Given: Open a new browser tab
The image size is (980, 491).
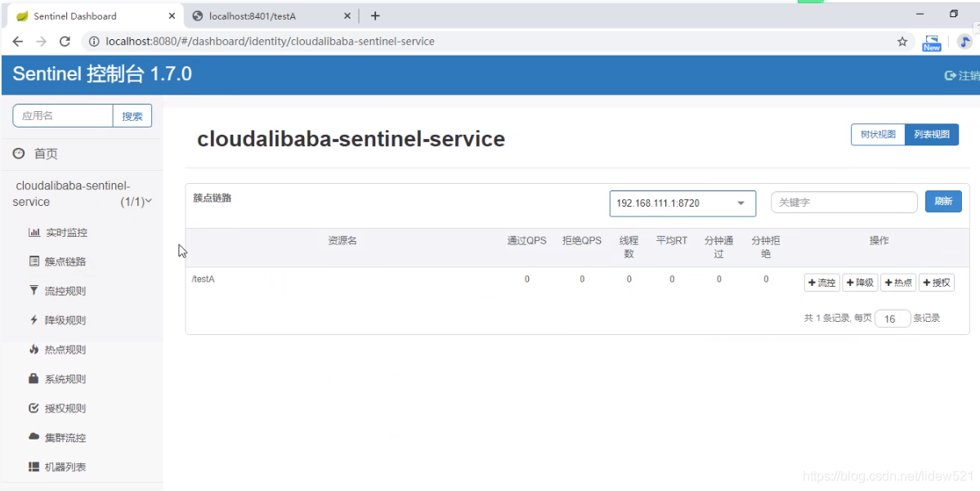Looking at the screenshot, I should click(375, 16).
